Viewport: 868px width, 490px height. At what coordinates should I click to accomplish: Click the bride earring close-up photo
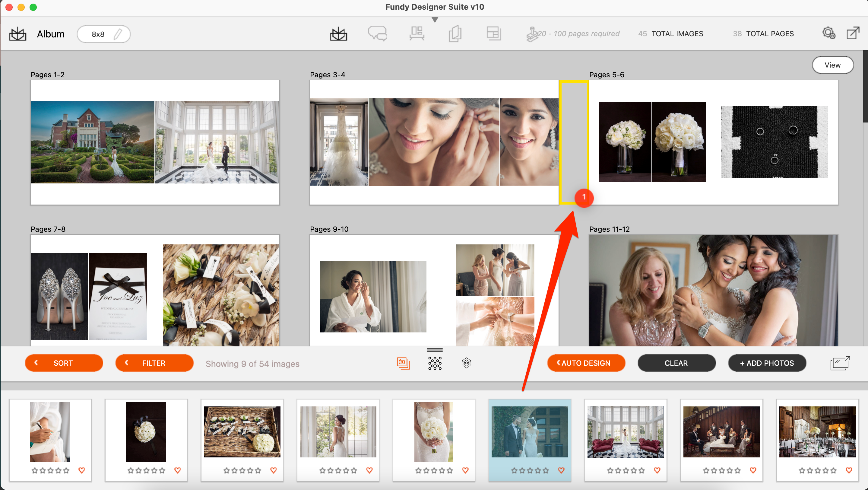coord(434,142)
